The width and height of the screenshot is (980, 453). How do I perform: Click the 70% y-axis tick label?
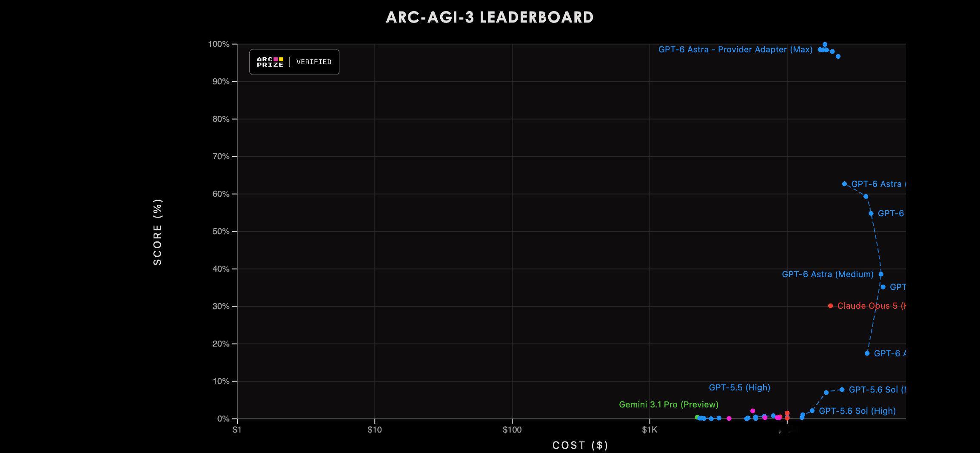coord(221,157)
